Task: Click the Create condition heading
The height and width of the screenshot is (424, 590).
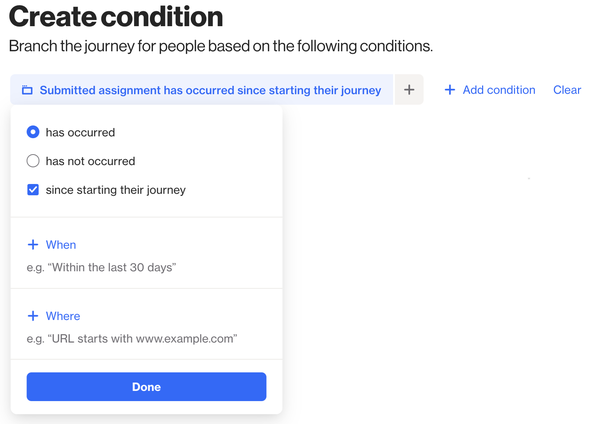Action: click(116, 17)
